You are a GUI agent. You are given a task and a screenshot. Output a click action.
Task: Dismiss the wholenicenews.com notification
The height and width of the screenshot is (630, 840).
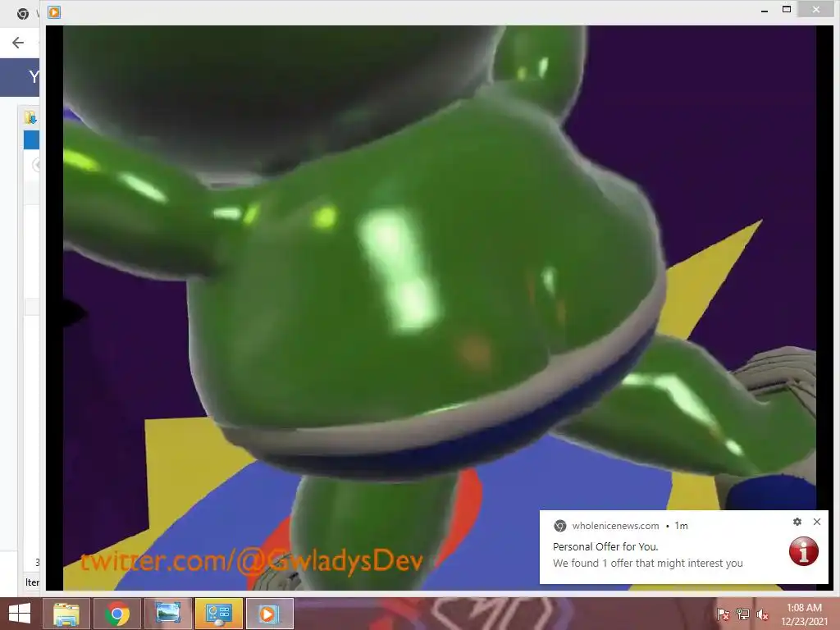coord(817,522)
